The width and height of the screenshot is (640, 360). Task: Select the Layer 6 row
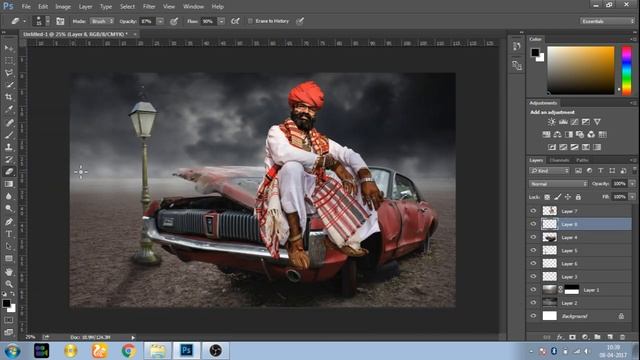[x=580, y=264]
